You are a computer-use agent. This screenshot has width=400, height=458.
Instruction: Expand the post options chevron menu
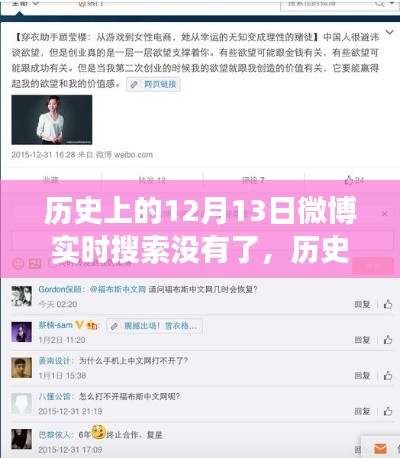(x=389, y=32)
